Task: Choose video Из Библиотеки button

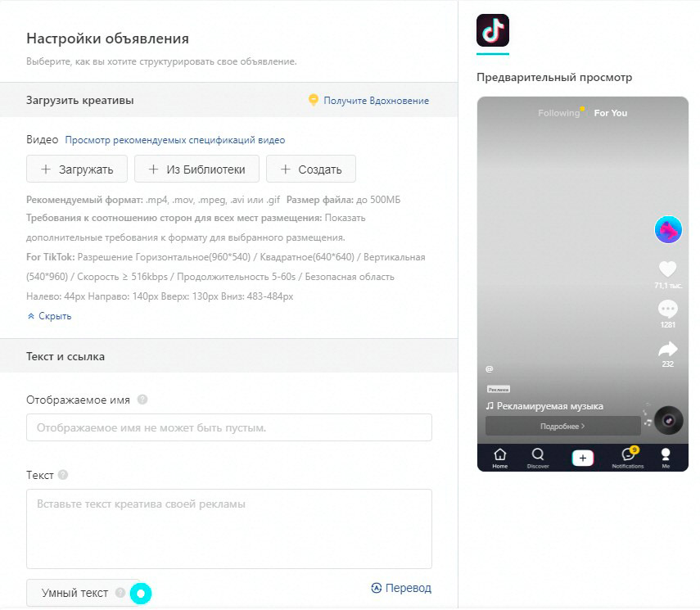Action: click(196, 169)
